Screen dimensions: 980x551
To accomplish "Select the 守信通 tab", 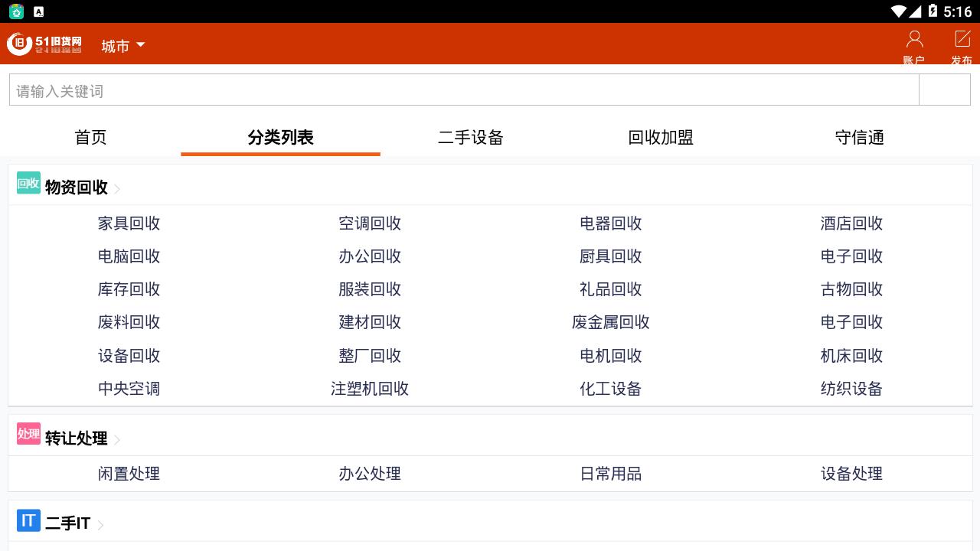I will [859, 138].
